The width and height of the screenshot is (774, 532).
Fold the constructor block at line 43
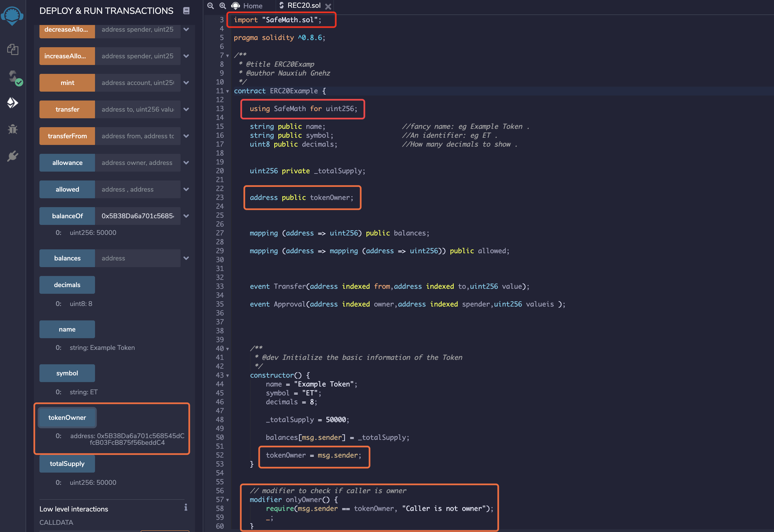(228, 376)
